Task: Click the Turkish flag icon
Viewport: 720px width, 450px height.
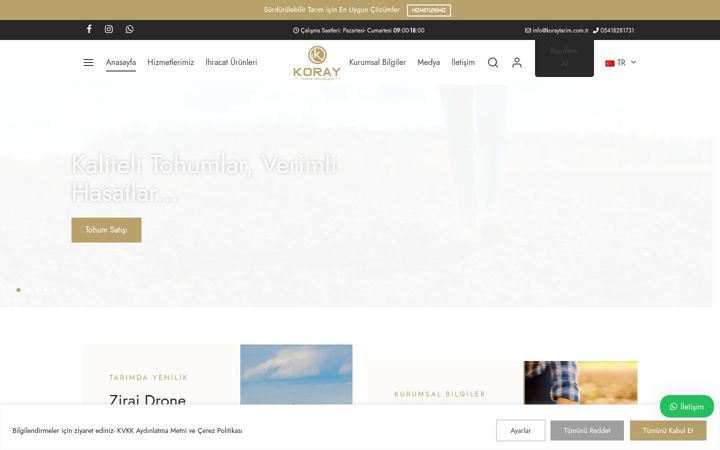Action: [x=610, y=63]
